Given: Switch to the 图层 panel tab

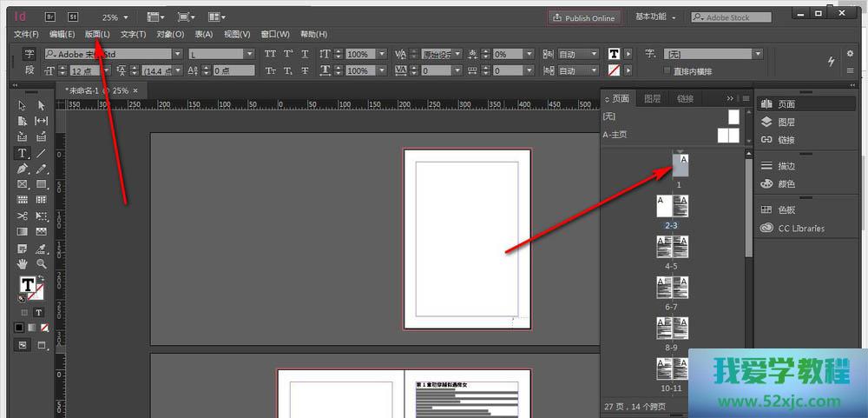Looking at the screenshot, I should (652, 98).
